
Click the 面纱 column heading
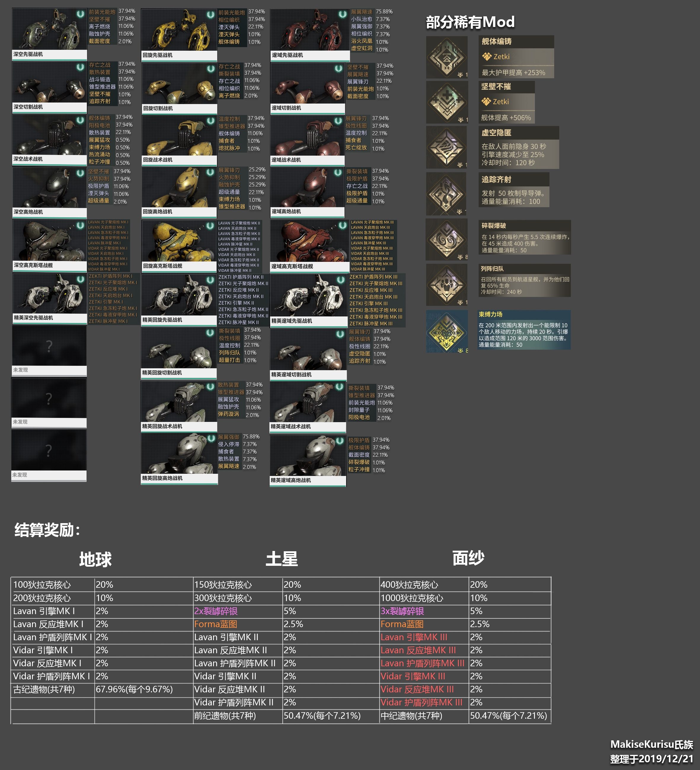(x=468, y=558)
